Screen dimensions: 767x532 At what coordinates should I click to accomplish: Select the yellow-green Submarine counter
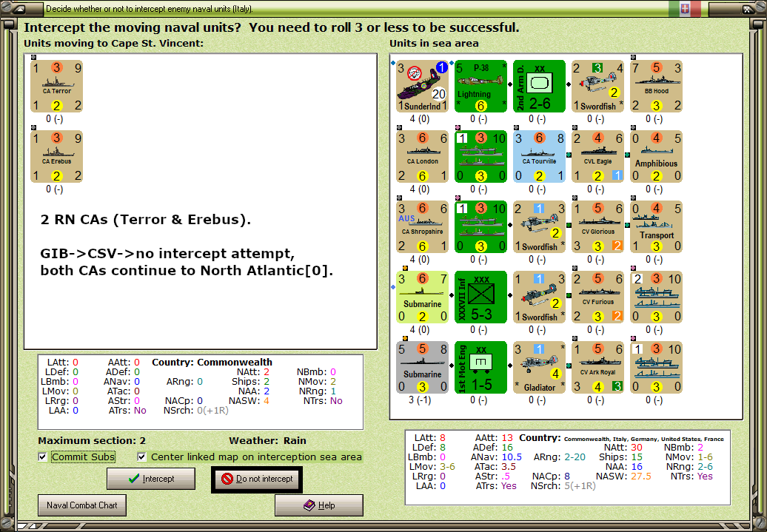[423, 297]
